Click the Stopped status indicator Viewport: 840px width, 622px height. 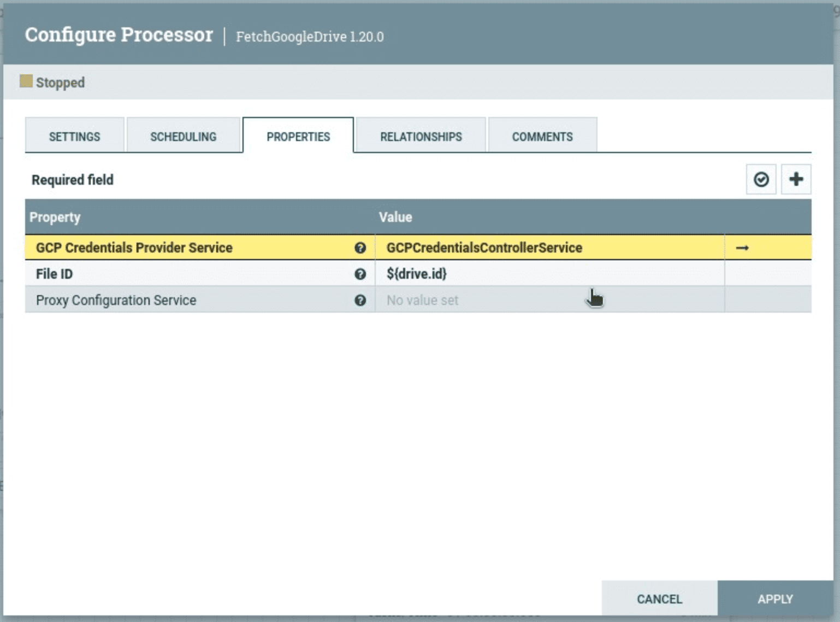coord(52,83)
